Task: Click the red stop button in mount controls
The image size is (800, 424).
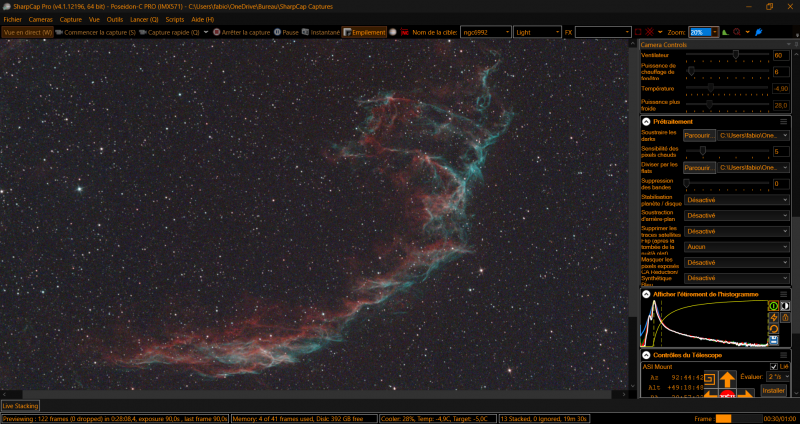Action: [x=728, y=395]
